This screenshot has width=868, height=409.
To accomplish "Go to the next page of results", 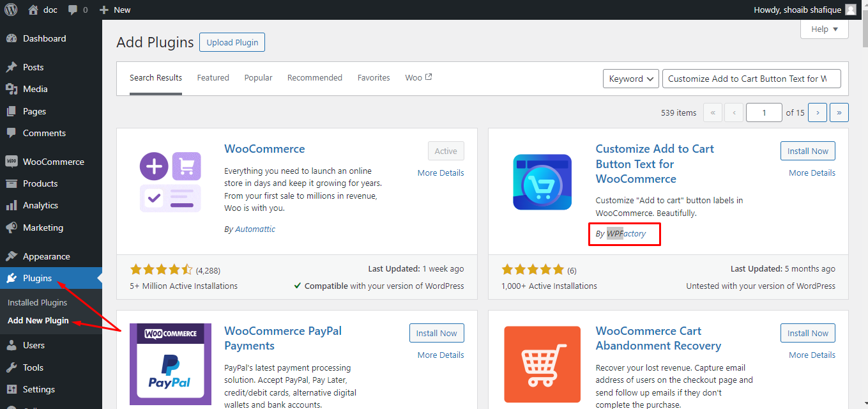I will 818,112.
